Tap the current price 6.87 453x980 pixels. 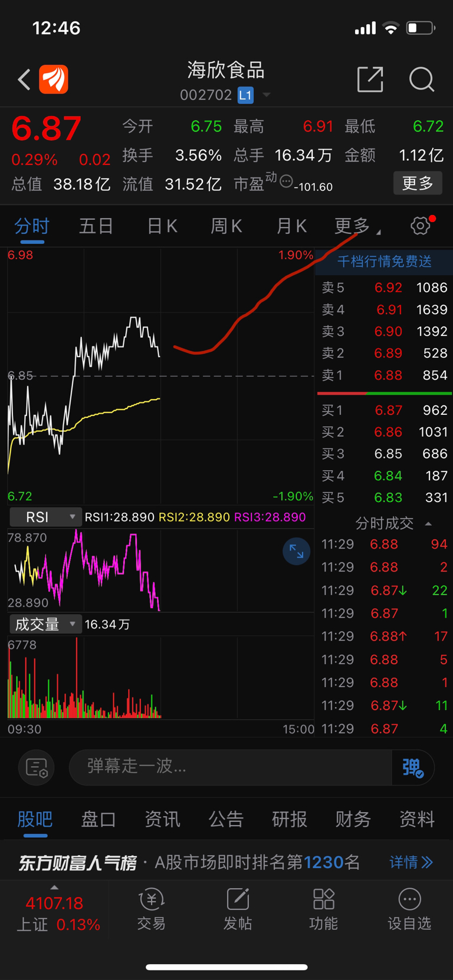coord(46,128)
